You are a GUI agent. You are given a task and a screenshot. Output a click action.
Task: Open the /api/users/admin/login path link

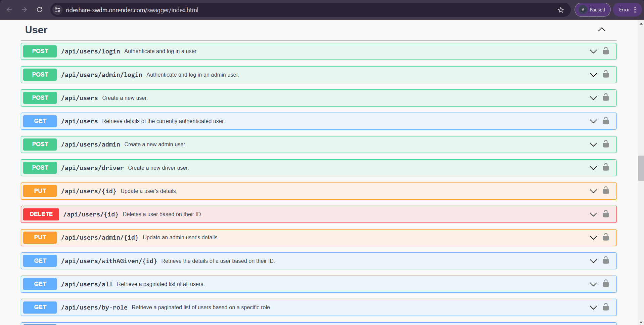(x=102, y=75)
